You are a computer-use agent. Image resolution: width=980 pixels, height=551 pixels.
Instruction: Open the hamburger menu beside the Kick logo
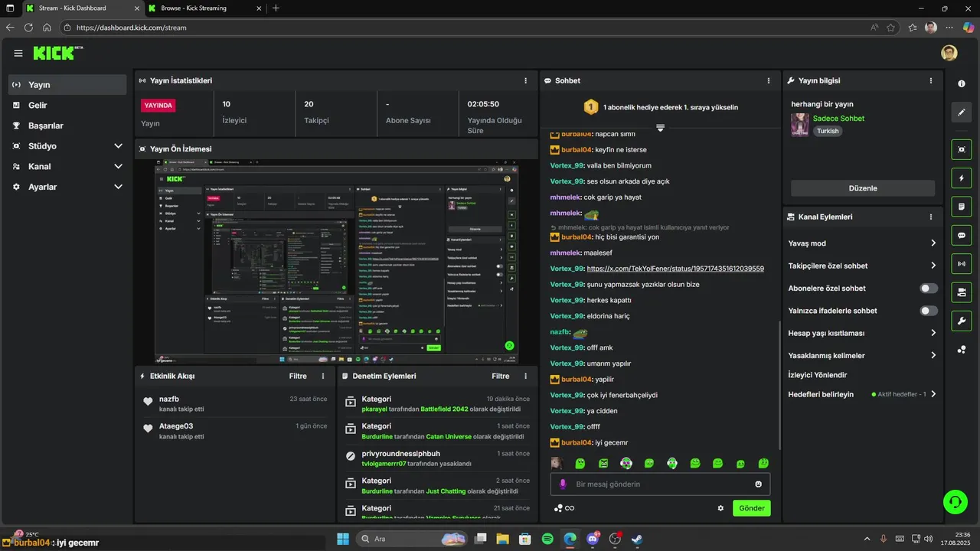18,53
